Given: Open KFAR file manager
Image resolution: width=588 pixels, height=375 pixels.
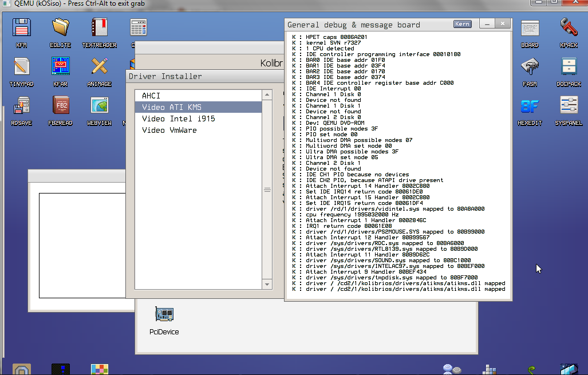Looking at the screenshot, I should click(x=60, y=66).
